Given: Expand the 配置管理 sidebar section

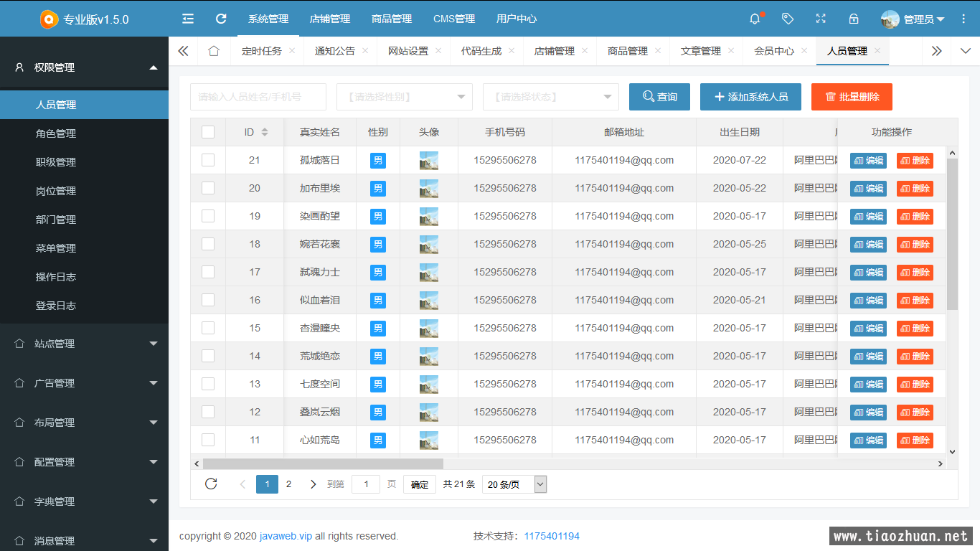Looking at the screenshot, I should pyautogui.click(x=84, y=462).
